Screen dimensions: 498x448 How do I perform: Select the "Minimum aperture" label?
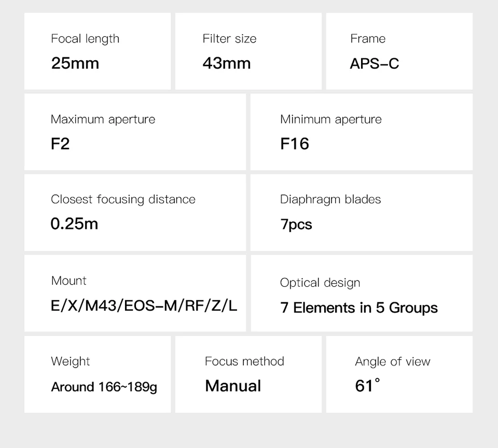pos(330,119)
